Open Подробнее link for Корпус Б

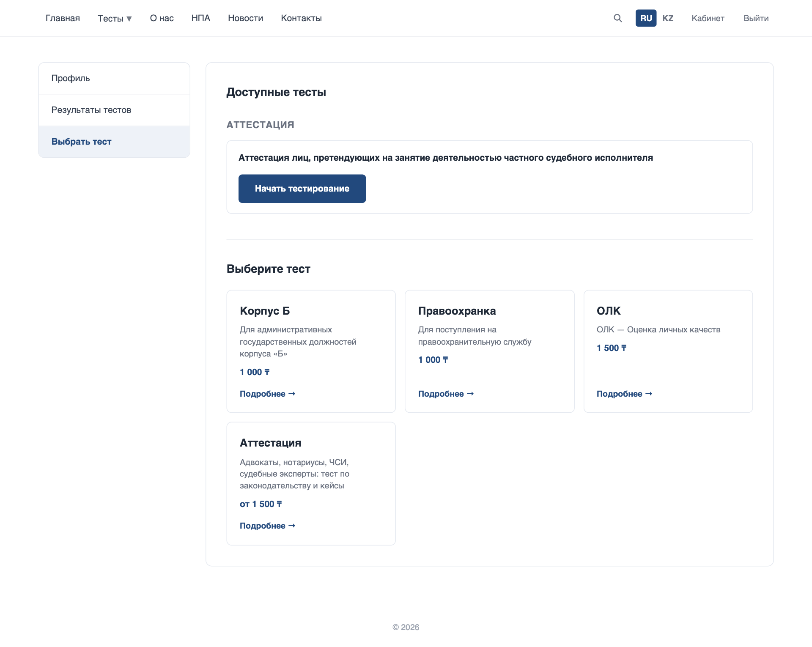click(x=268, y=394)
